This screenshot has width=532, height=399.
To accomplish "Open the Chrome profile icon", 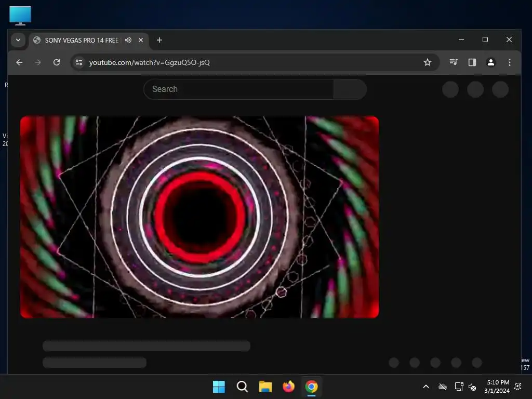I will pos(490,62).
